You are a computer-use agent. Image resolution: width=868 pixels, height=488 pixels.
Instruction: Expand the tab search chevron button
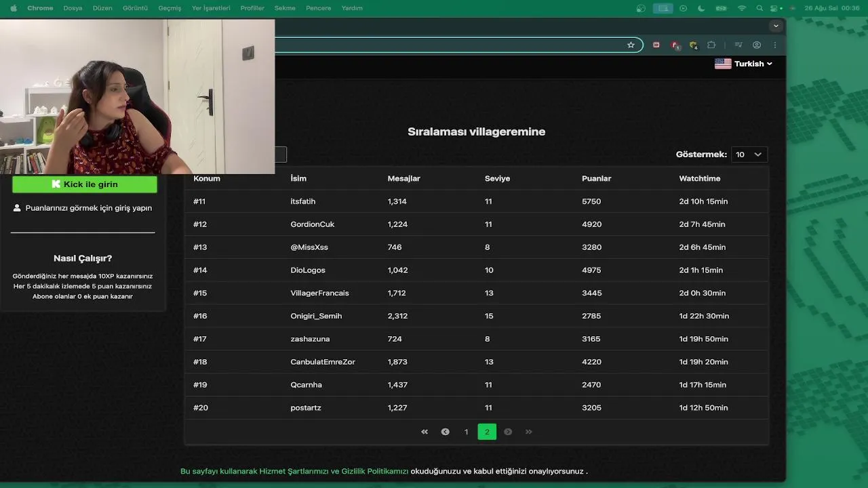tap(776, 26)
